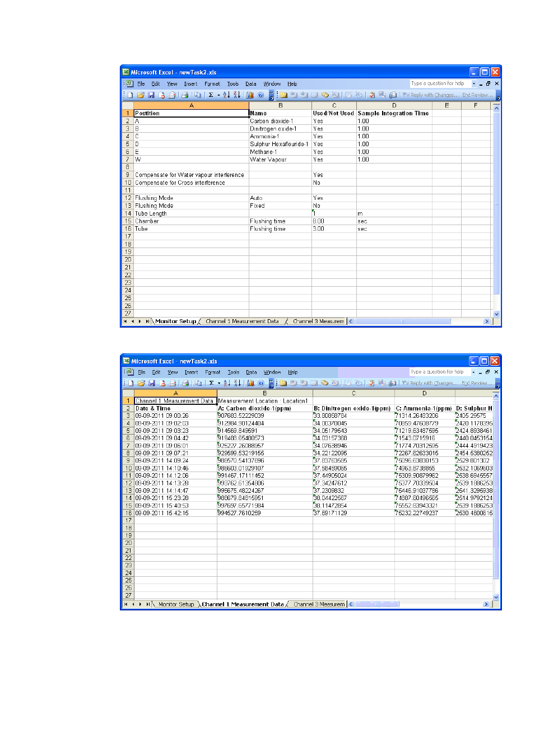Select cell '09-09-2011 14:09:24'
The height and width of the screenshot is (756, 535).
pyautogui.click(x=175, y=461)
